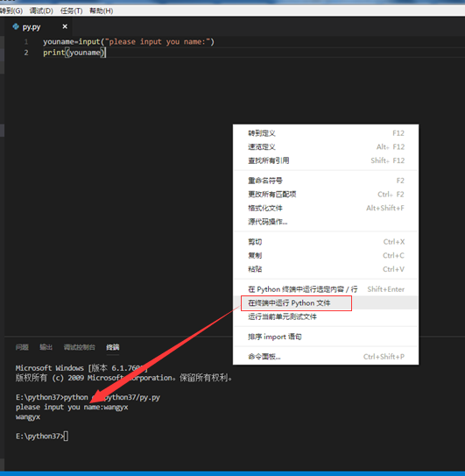
Task: Close the py.py tab
Action: point(65,26)
